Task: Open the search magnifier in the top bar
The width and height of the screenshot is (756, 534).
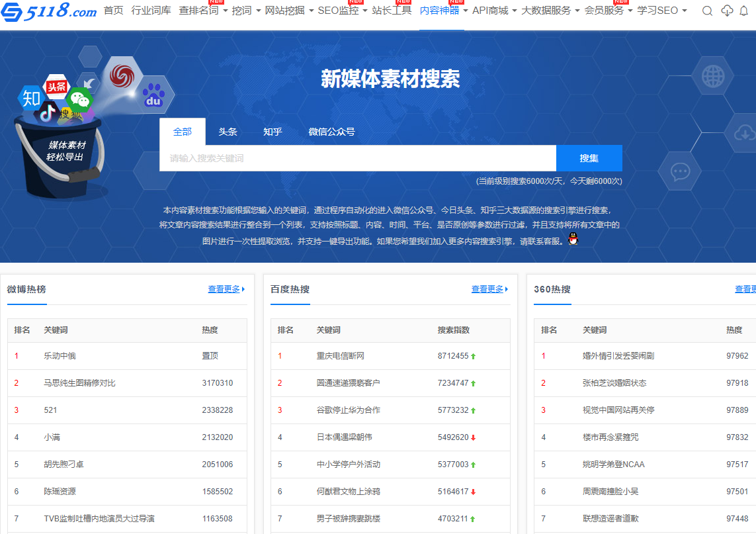Action: [707, 11]
